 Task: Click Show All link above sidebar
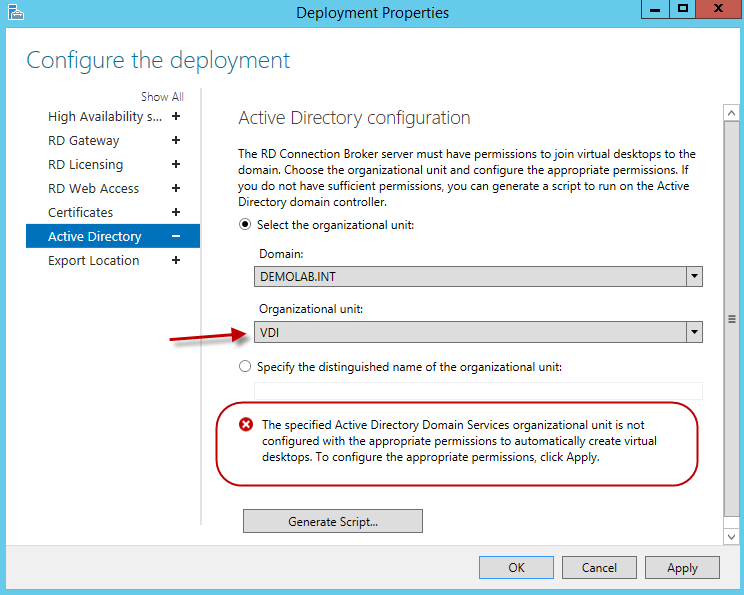162,97
